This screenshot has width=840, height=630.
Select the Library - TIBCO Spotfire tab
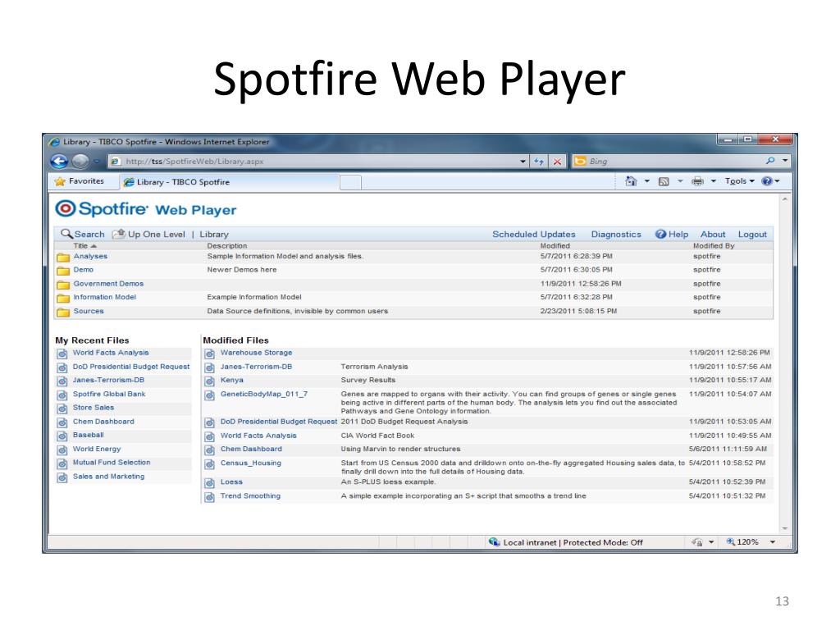click(x=230, y=181)
